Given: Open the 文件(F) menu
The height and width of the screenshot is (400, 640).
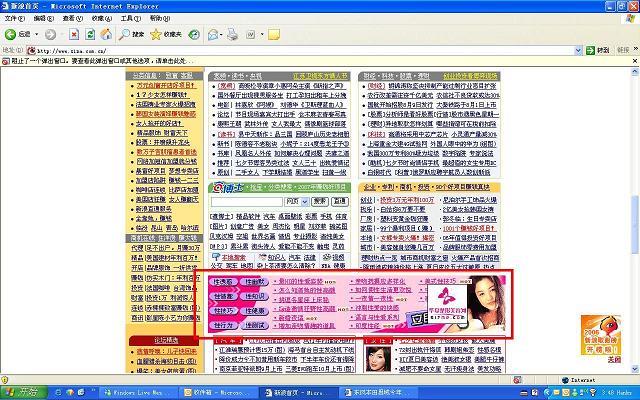Looking at the screenshot, I should pos(15,18).
